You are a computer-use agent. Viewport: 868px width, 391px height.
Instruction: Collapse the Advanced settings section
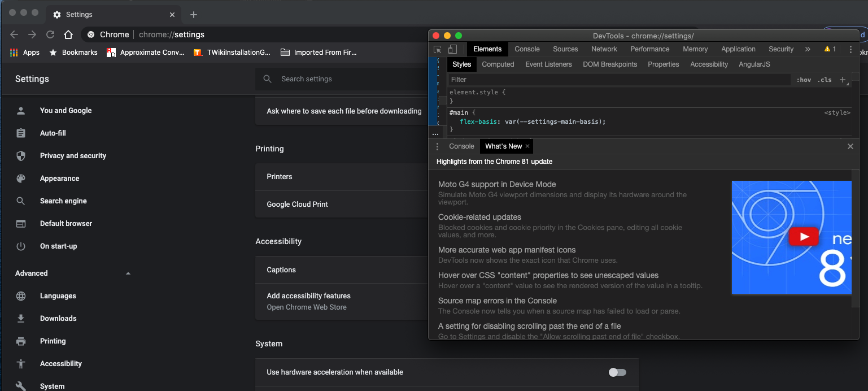pos(128,273)
